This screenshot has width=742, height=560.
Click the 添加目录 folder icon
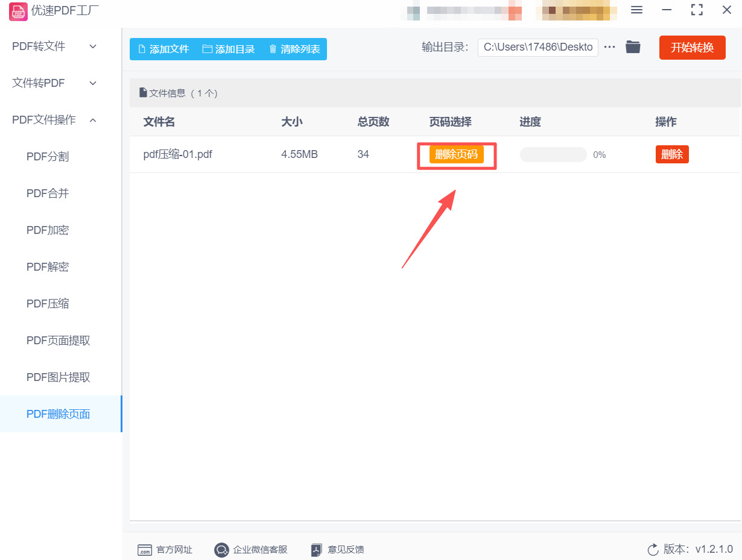tap(208, 49)
